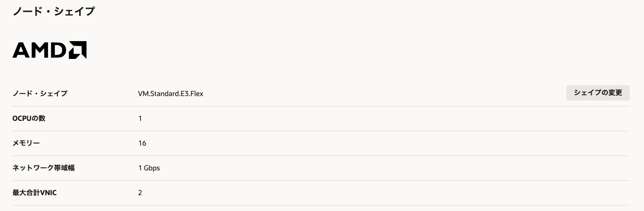Select the ネットワーク帯域幅 label
The height and width of the screenshot is (211, 644).
click(x=44, y=168)
